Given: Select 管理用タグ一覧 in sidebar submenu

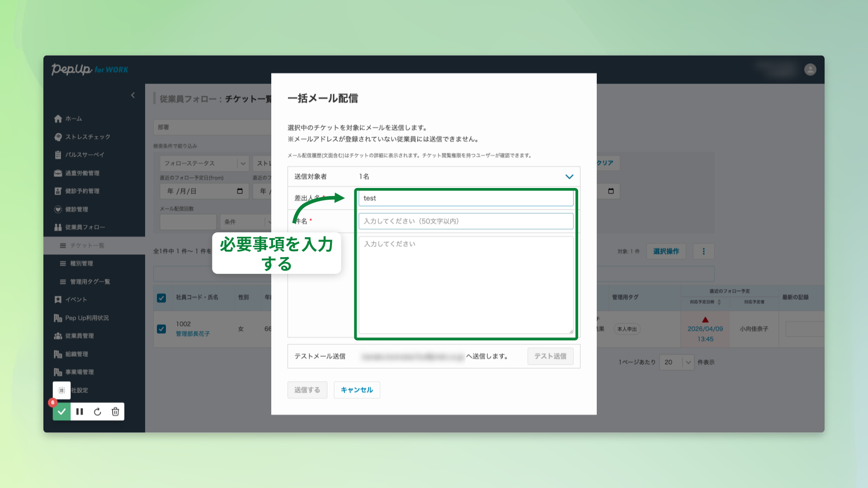Looking at the screenshot, I should click(90, 282).
